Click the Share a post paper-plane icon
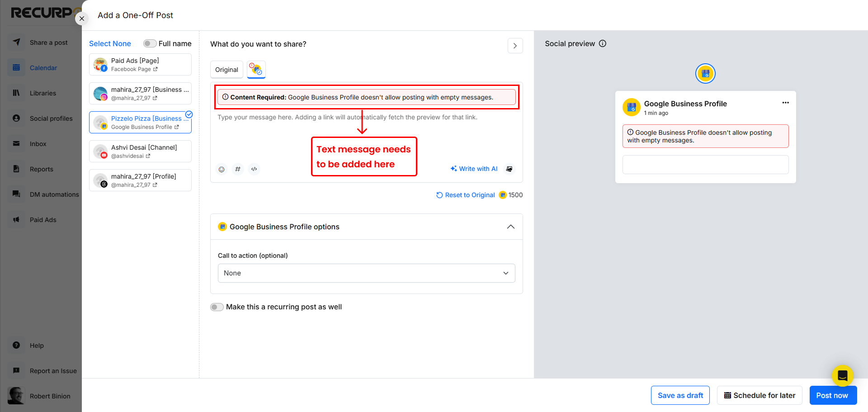Screen dimensions: 868x412 (16, 42)
